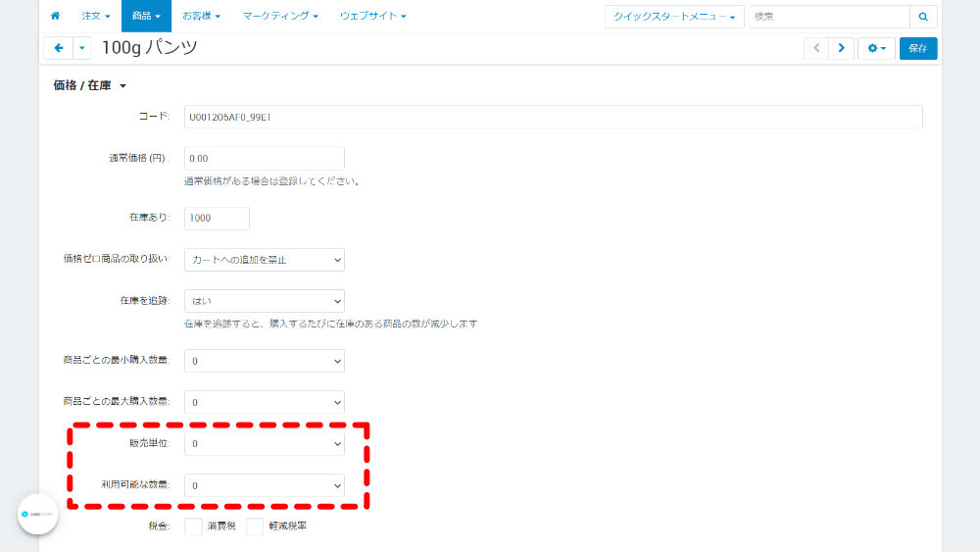This screenshot has width=980, height=552.
Task: Focus the 検索 search field
Action: 829,17
